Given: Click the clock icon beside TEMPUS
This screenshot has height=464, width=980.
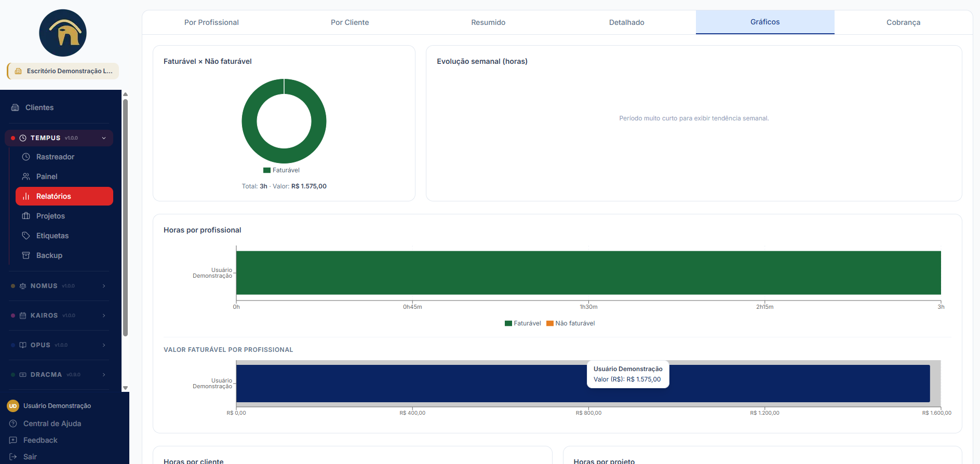Looking at the screenshot, I should coord(23,138).
